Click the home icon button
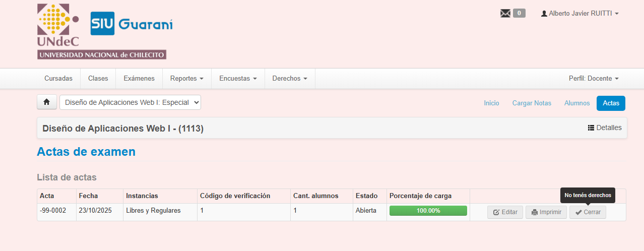Viewport: 644px width, 251px height. (46, 102)
